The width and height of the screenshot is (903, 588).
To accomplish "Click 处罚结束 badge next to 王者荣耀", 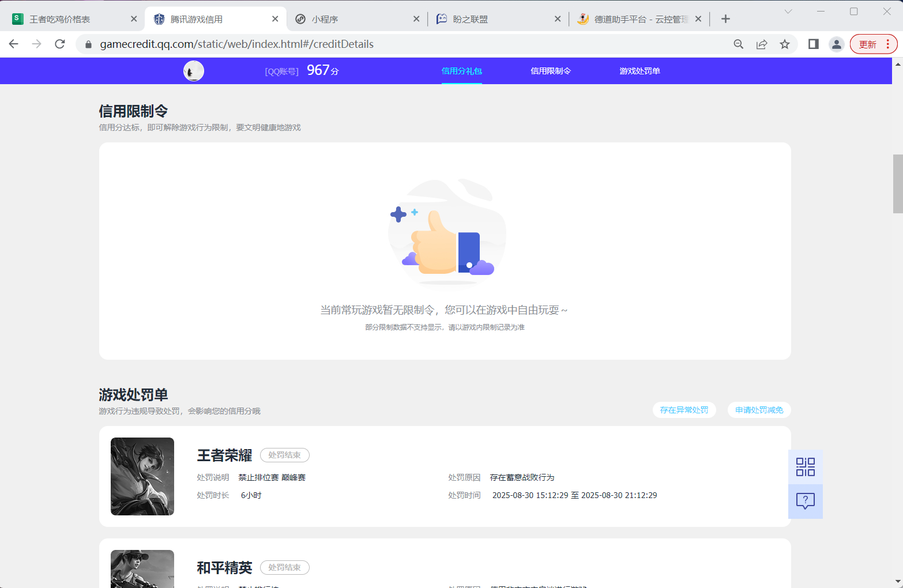I will click(x=285, y=455).
